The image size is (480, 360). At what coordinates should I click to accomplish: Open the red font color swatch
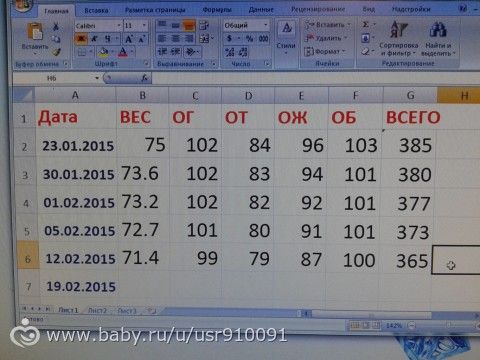pos(123,52)
